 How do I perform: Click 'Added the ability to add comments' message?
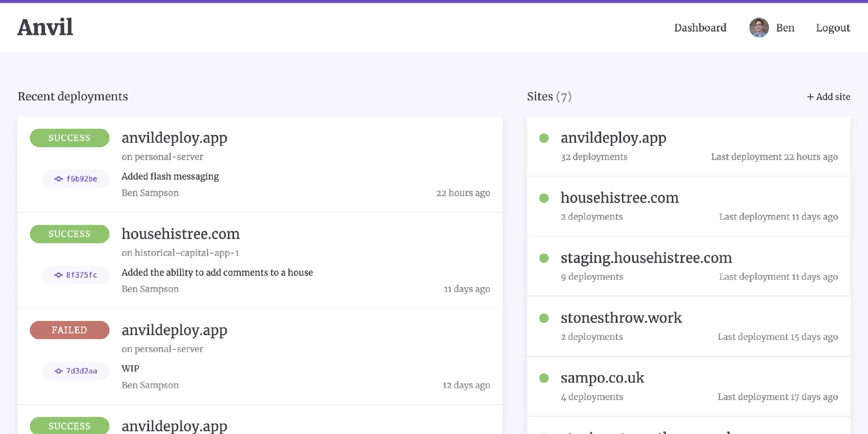pos(217,273)
